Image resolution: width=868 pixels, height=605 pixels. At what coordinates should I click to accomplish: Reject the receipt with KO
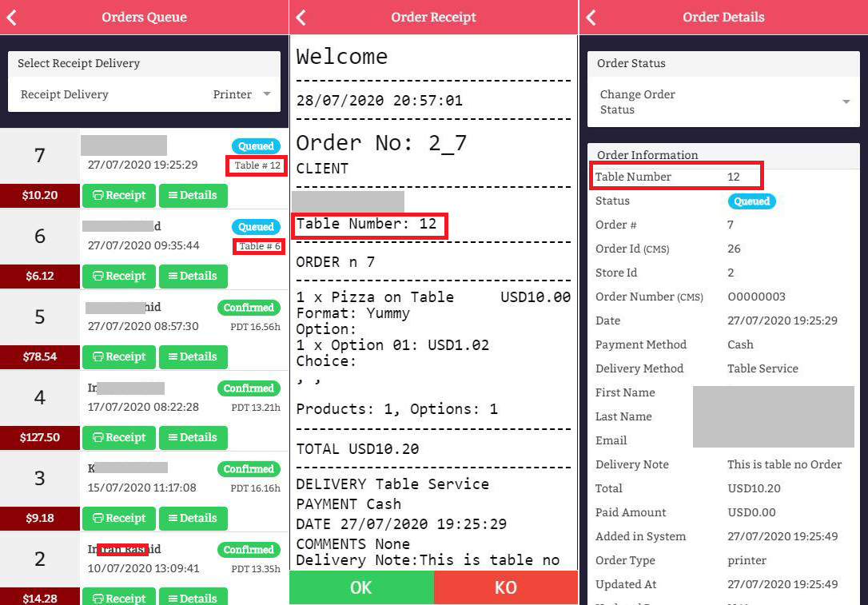tap(506, 587)
